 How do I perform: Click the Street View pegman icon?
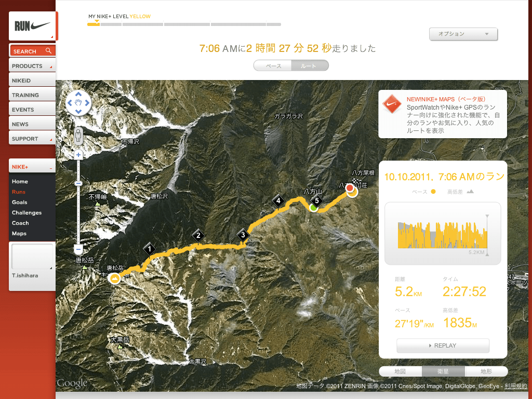click(78, 136)
